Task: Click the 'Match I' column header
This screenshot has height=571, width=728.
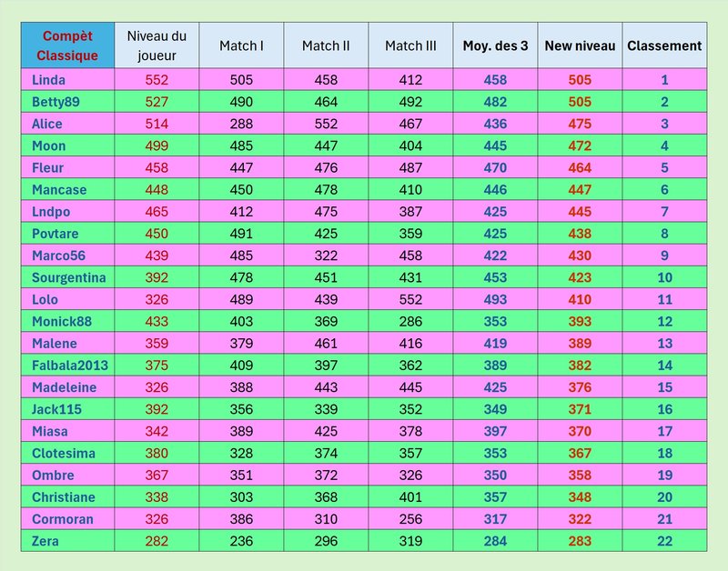Action: (x=241, y=45)
